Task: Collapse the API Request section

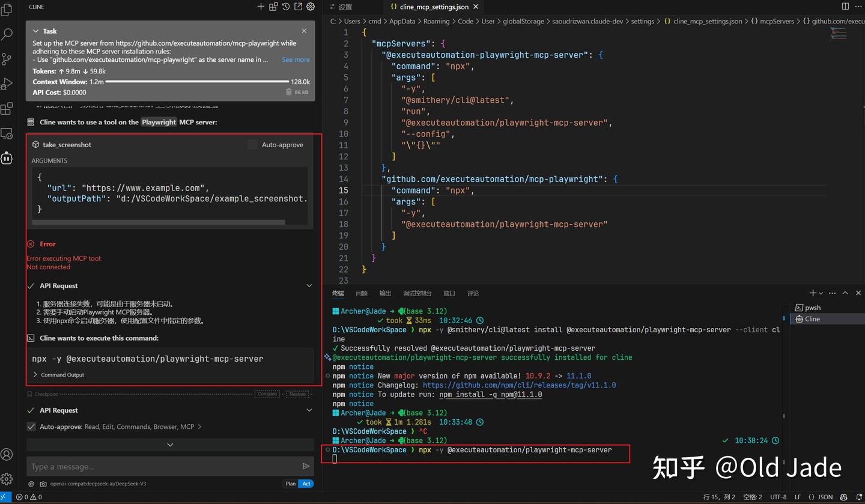Action: coord(309,285)
